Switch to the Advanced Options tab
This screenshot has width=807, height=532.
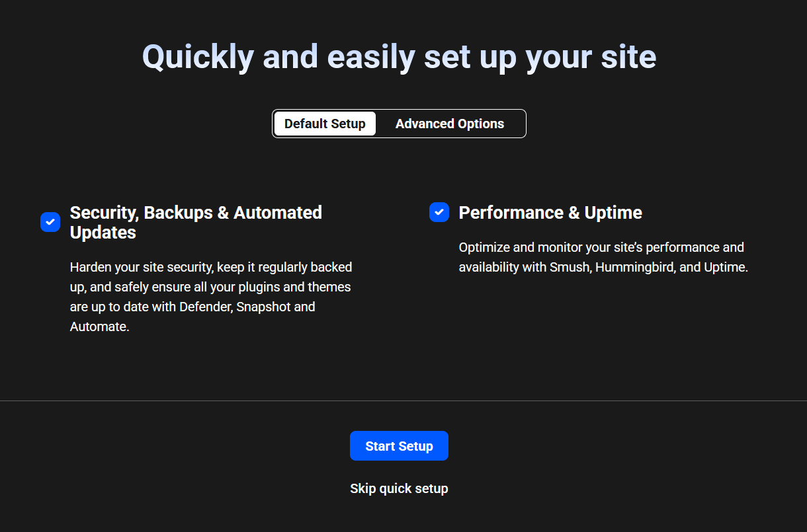point(450,124)
